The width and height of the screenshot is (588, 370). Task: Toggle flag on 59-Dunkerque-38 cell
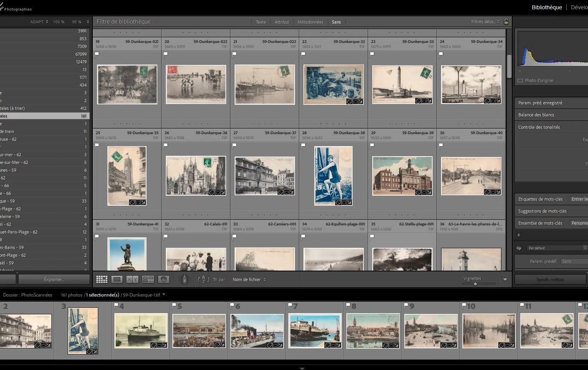pyautogui.click(x=303, y=145)
